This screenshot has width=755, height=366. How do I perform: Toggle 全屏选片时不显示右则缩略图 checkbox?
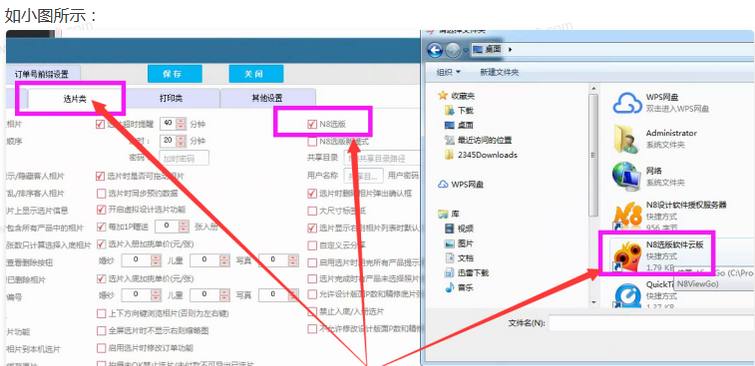click(x=101, y=331)
